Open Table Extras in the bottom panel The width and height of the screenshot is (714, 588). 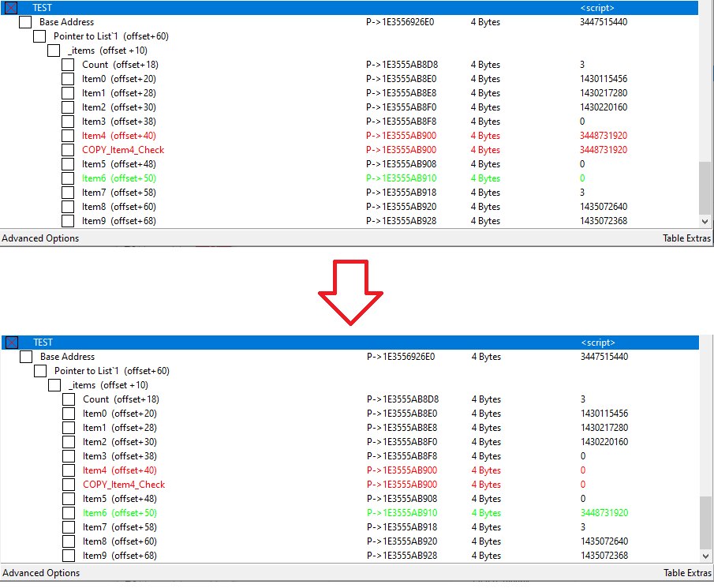(x=686, y=573)
